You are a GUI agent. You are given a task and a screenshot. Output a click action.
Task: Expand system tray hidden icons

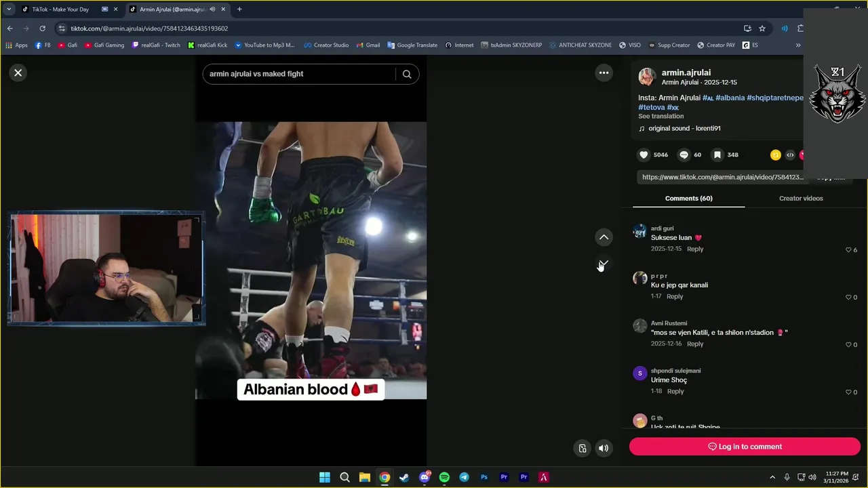click(x=772, y=477)
